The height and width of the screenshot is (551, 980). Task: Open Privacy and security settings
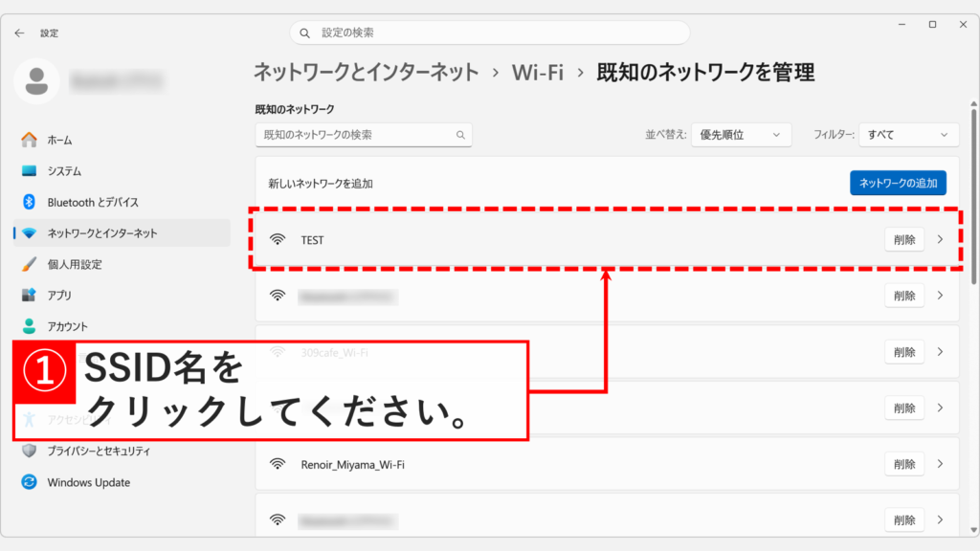coord(122,452)
